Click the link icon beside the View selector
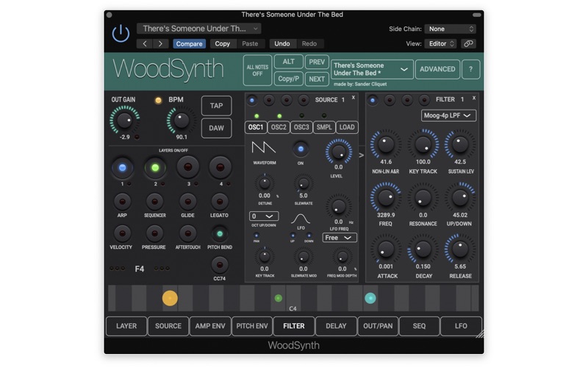Image resolution: width=588 pixels, height=368 pixels. point(468,43)
